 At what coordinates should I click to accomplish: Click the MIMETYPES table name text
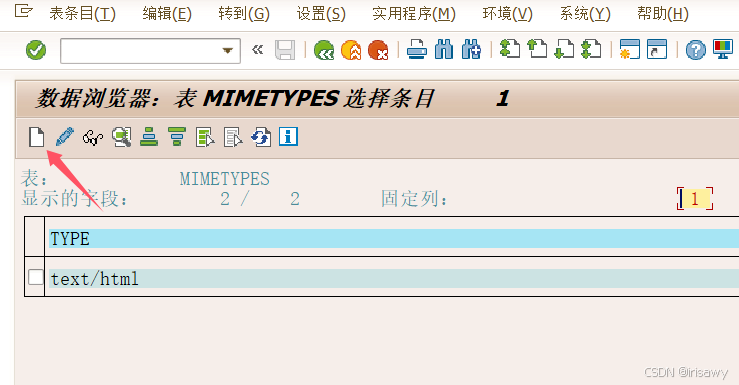[x=224, y=179]
